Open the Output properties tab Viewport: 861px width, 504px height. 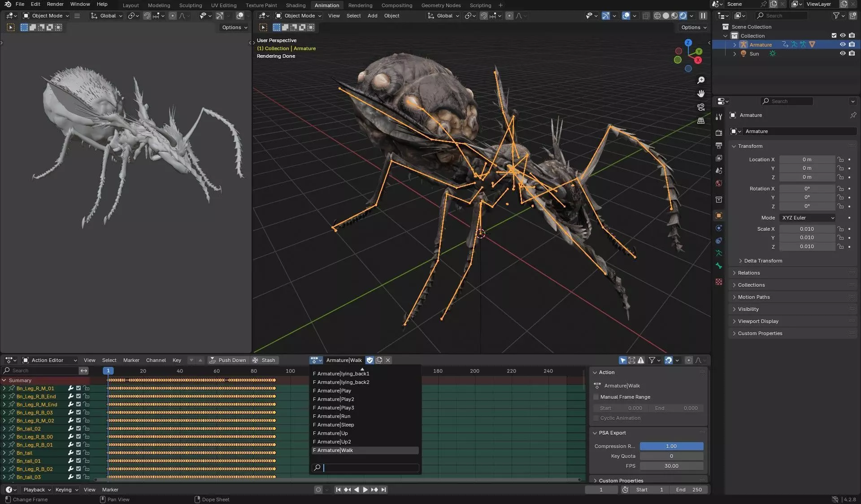pos(719,146)
